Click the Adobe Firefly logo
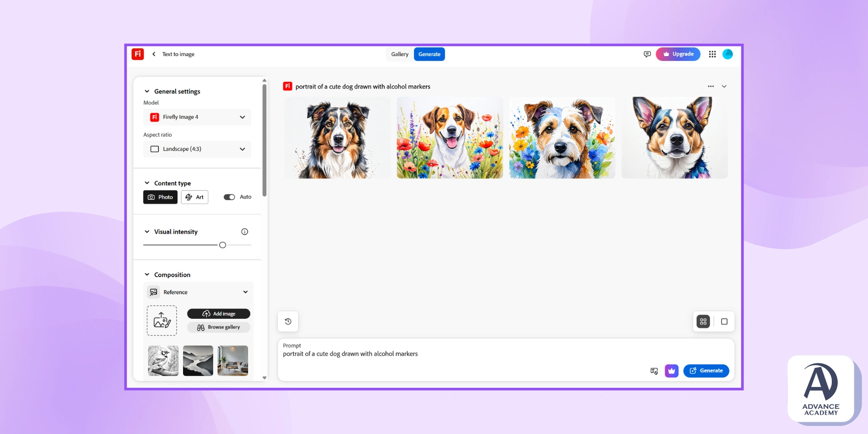 point(137,54)
